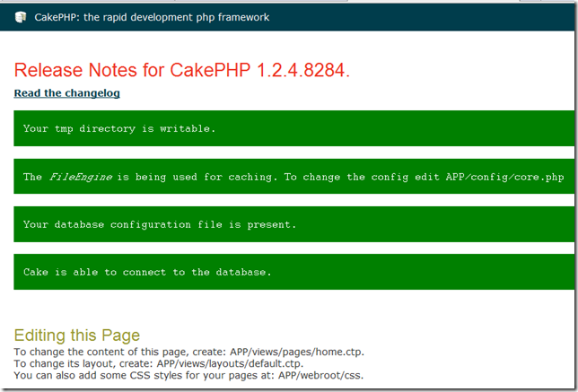Click the 'CakePHP: the rapid development php framework' header title
The image size is (578, 392).
[152, 17]
